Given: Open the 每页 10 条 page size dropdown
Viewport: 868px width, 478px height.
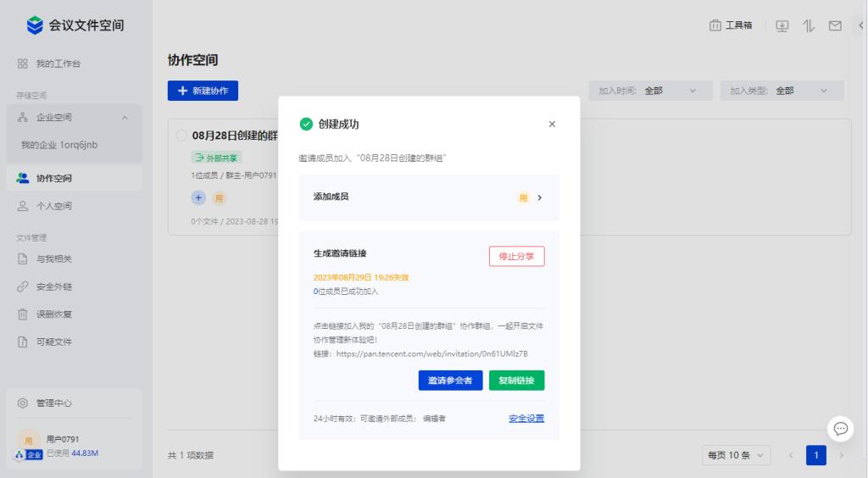Looking at the screenshot, I should (x=736, y=455).
